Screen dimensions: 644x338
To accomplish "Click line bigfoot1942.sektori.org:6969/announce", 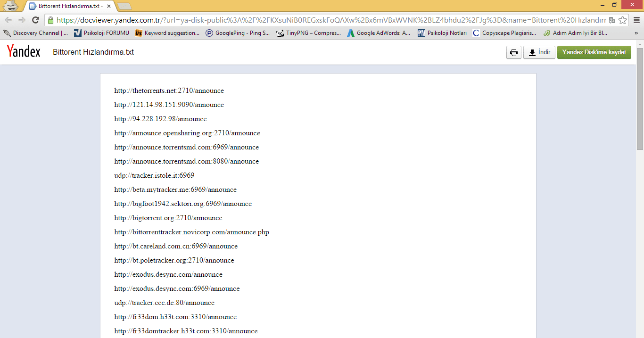I will pos(183,204).
